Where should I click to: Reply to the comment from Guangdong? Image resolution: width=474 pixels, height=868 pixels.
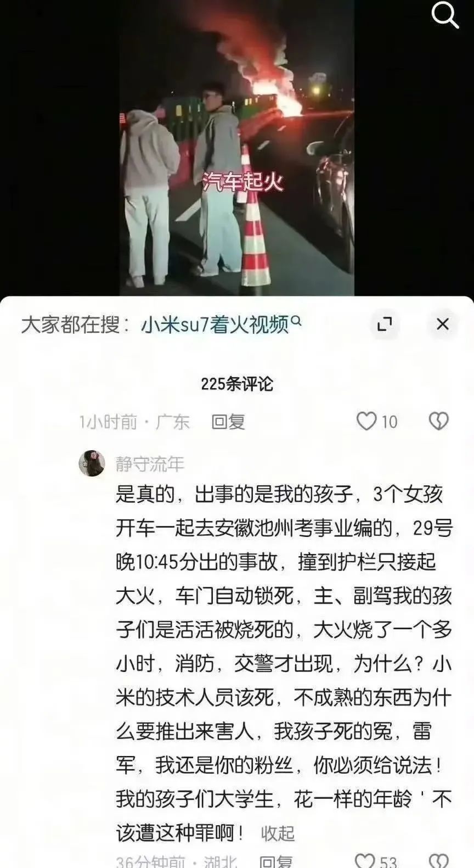tap(228, 422)
